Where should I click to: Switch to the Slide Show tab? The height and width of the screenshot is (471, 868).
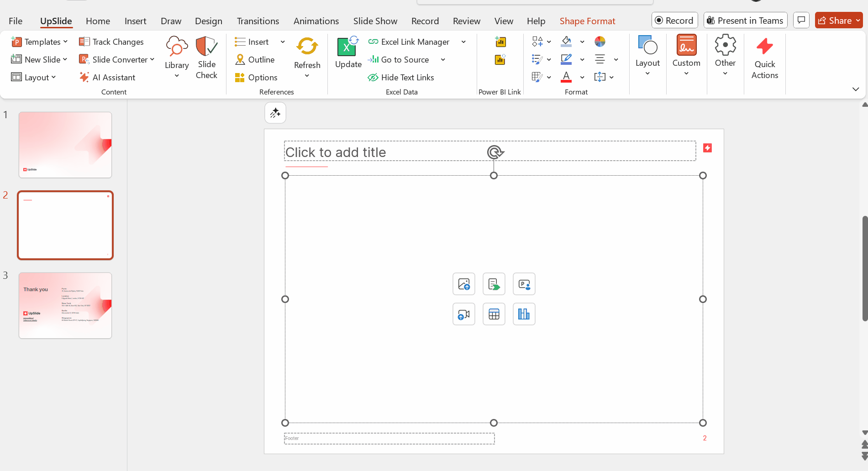[x=375, y=21]
